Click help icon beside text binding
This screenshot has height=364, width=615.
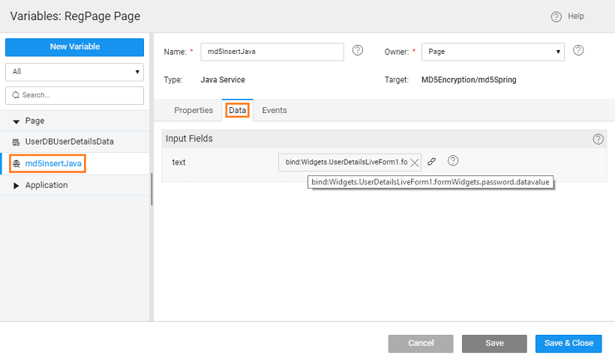point(453,161)
